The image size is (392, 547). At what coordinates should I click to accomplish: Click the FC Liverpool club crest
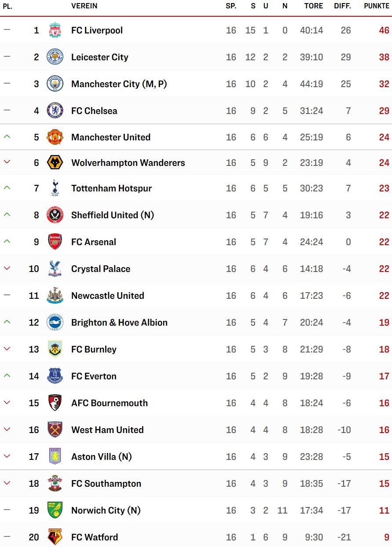[55, 30]
